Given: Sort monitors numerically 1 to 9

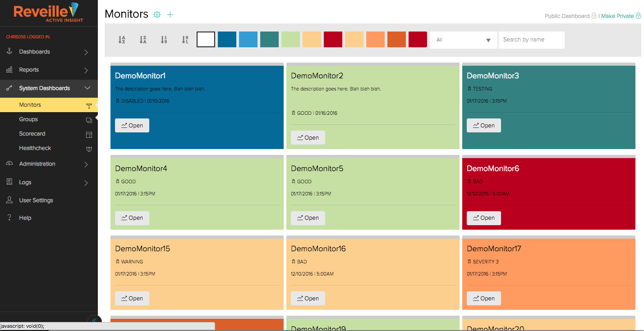Looking at the screenshot, I should tap(164, 40).
